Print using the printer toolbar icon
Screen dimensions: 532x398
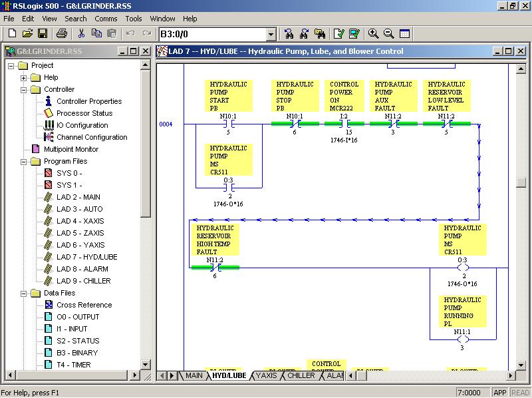[x=62, y=33]
